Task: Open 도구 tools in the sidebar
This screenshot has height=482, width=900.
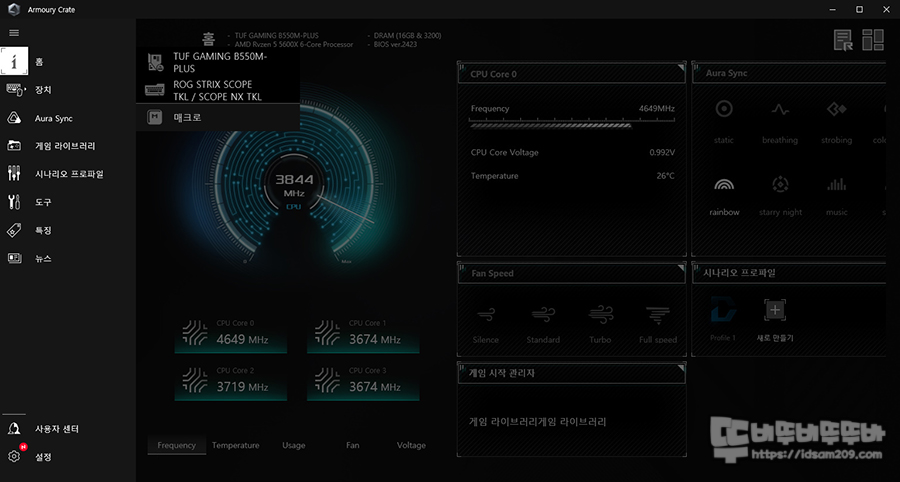Action: [68, 202]
